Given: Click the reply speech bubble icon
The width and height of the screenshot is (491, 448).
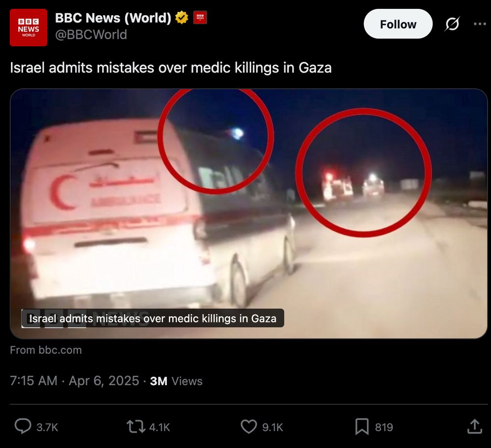Looking at the screenshot, I should 23,426.
